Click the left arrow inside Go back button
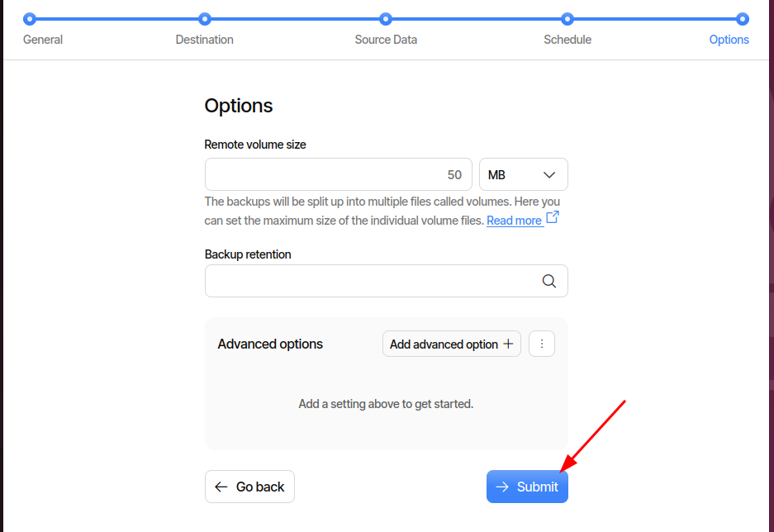The height and width of the screenshot is (532, 774). point(221,487)
